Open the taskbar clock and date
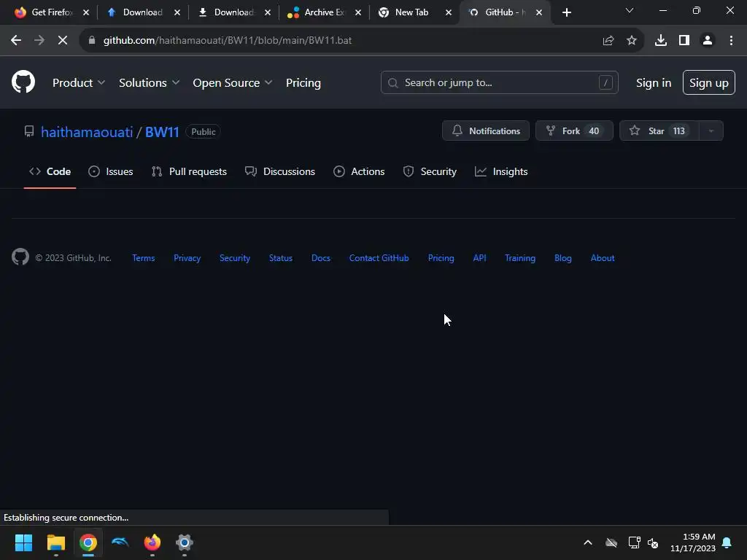 (693, 542)
